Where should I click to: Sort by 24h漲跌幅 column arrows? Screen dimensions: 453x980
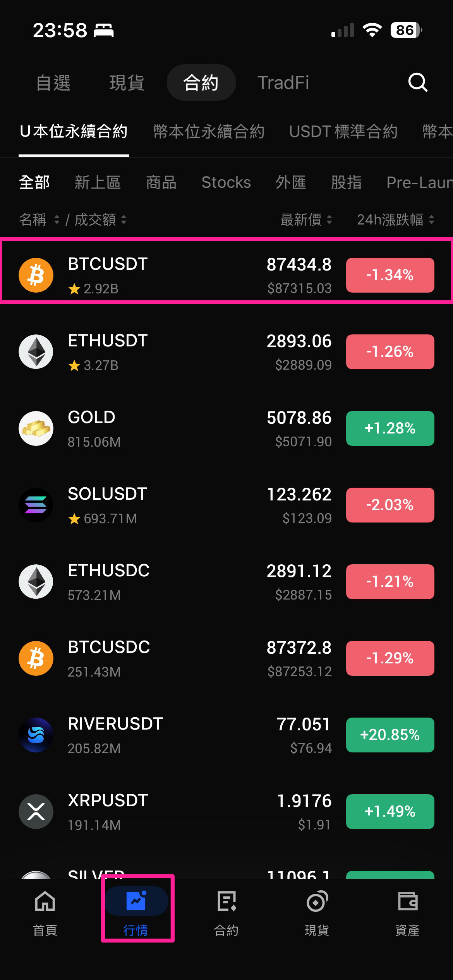click(431, 220)
